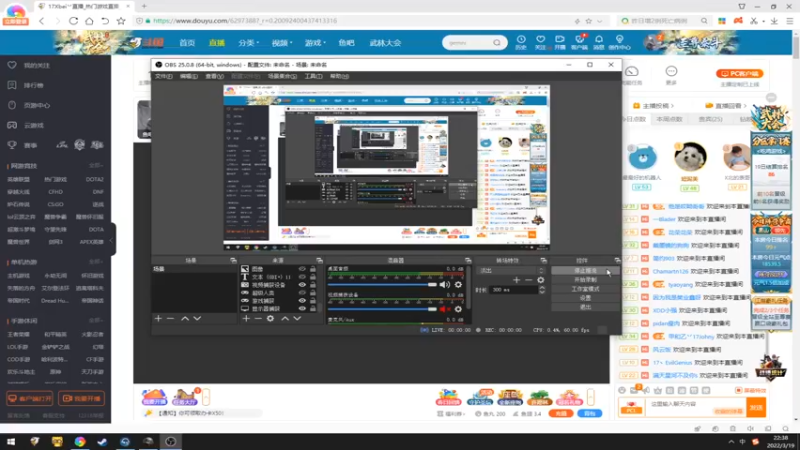The image size is (800, 450).
Task: Toggle visibility eye of the 游戏捕获 source
Action: pos(302,301)
